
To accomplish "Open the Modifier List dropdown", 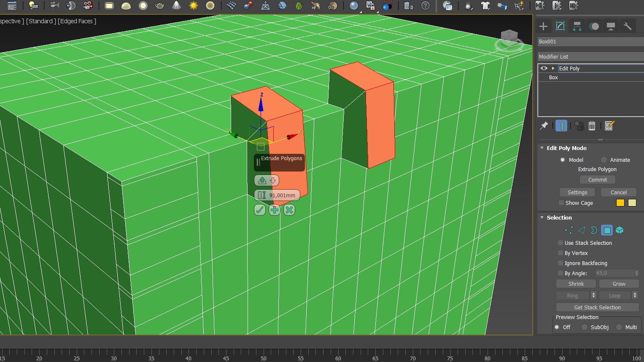I will (x=590, y=56).
